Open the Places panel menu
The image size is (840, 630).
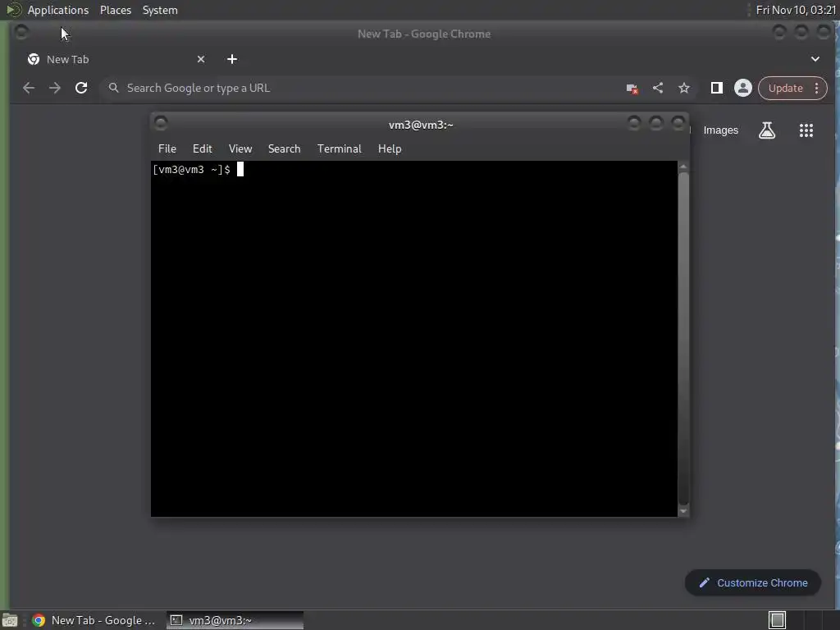[x=116, y=10]
